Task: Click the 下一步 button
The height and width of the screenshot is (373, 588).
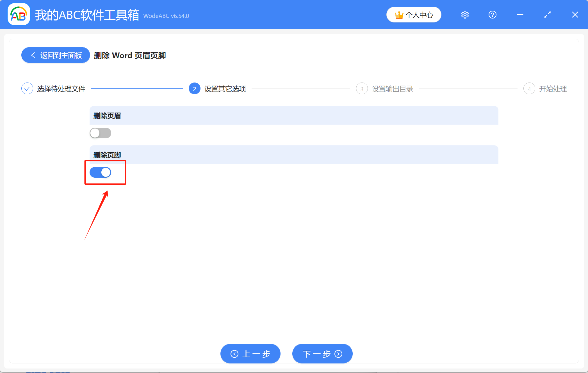Action: [x=322, y=354]
